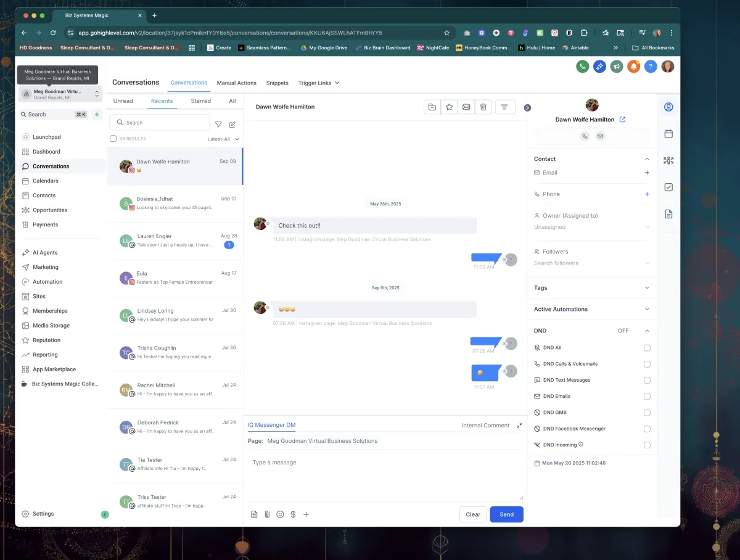Open the Owner Unassigned dropdown
This screenshot has width=740, height=560.
coord(592,227)
